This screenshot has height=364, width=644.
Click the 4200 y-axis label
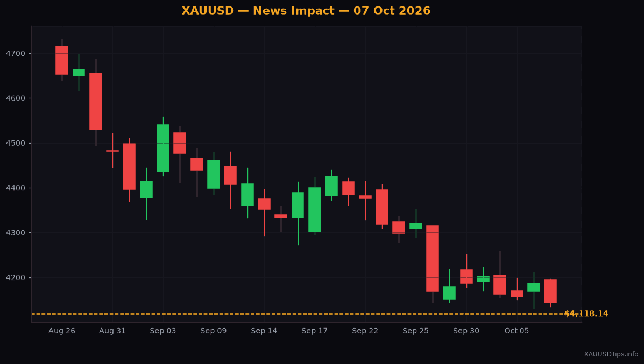click(16, 278)
